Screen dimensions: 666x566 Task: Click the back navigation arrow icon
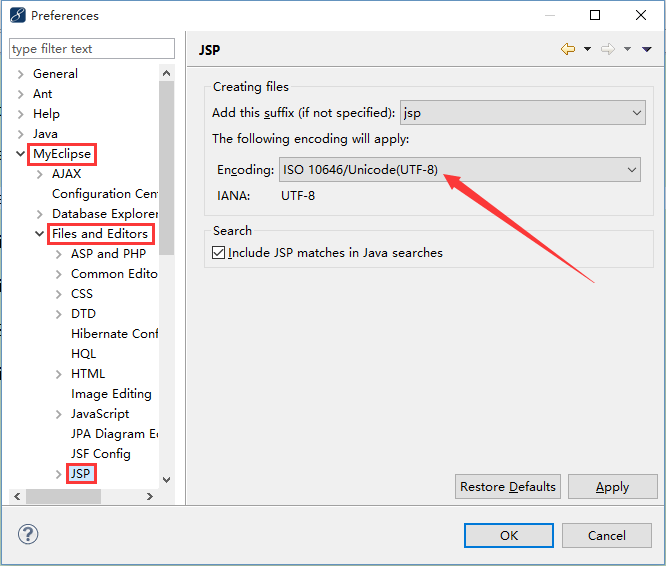568,49
